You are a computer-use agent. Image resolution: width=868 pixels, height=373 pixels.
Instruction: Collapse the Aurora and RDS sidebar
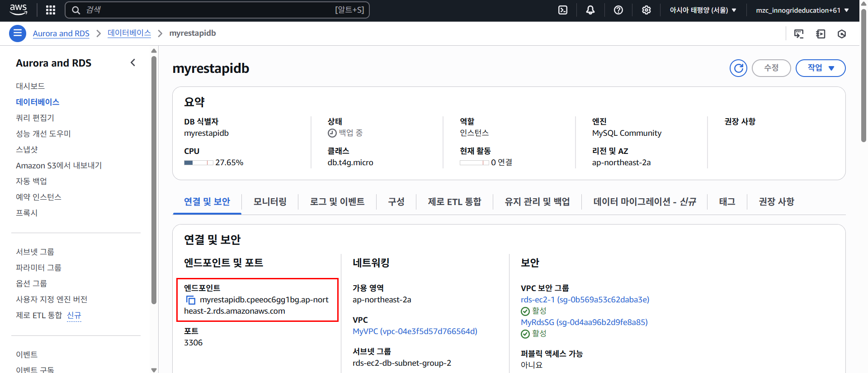point(133,62)
